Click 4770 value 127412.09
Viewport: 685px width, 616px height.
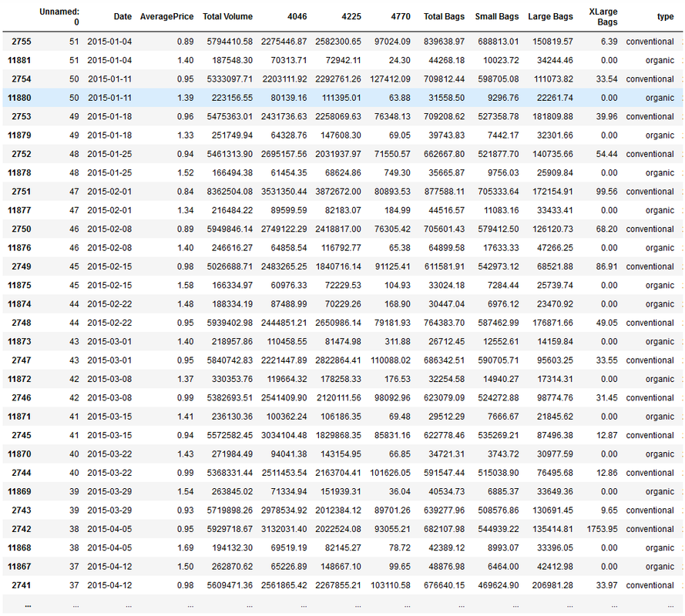pos(390,79)
